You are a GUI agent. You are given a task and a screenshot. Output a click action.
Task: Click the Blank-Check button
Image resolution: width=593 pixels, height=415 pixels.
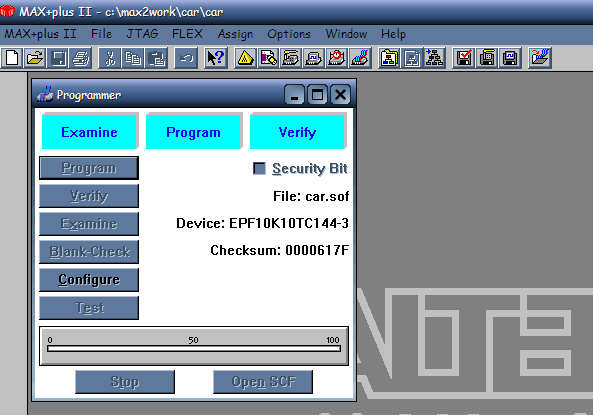[89, 252]
